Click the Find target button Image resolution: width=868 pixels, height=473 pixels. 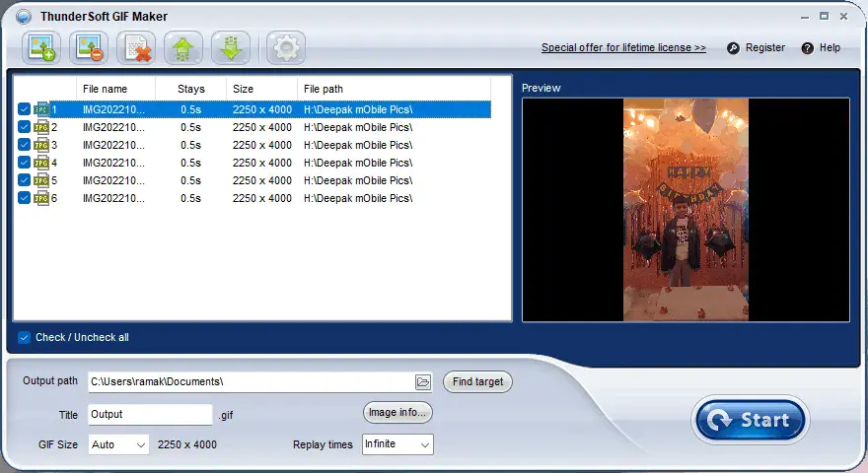pos(477,381)
